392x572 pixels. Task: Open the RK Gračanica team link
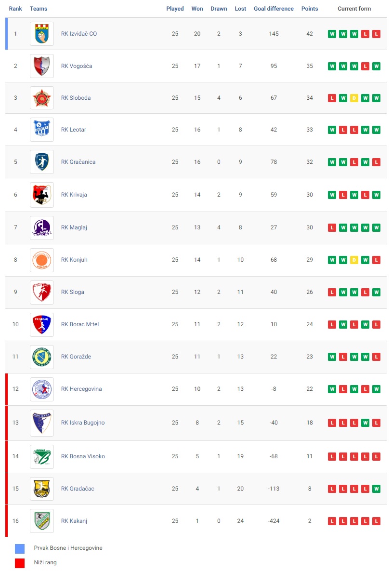tap(78, 162)
